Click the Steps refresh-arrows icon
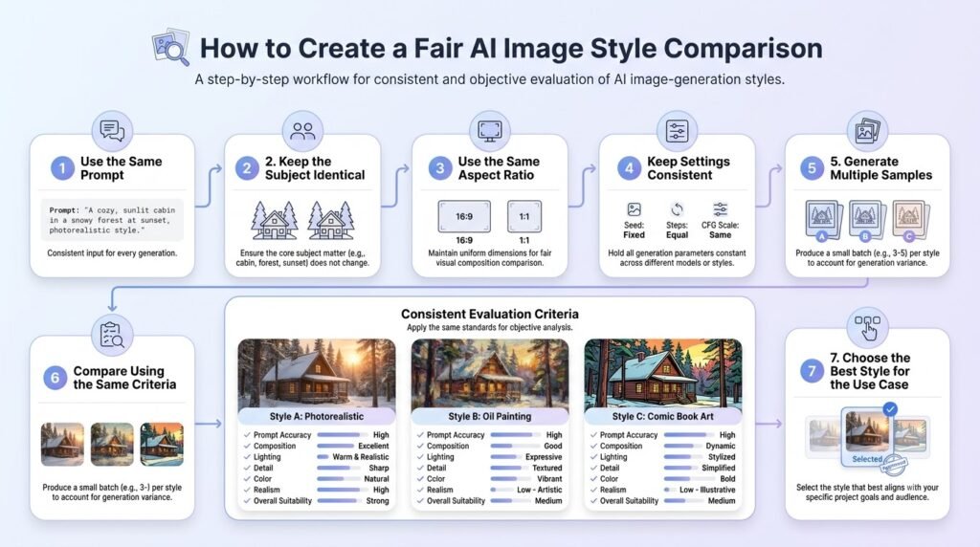Viewport: 980px width, 547px height. click(x=677, y=209)
